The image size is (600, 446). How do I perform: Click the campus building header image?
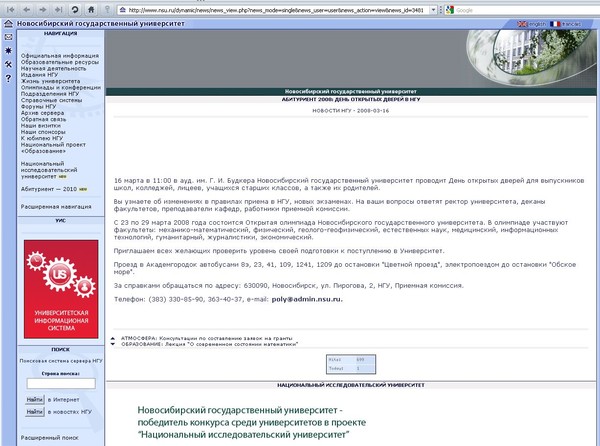pyautogui.click(x=531, y=57)
